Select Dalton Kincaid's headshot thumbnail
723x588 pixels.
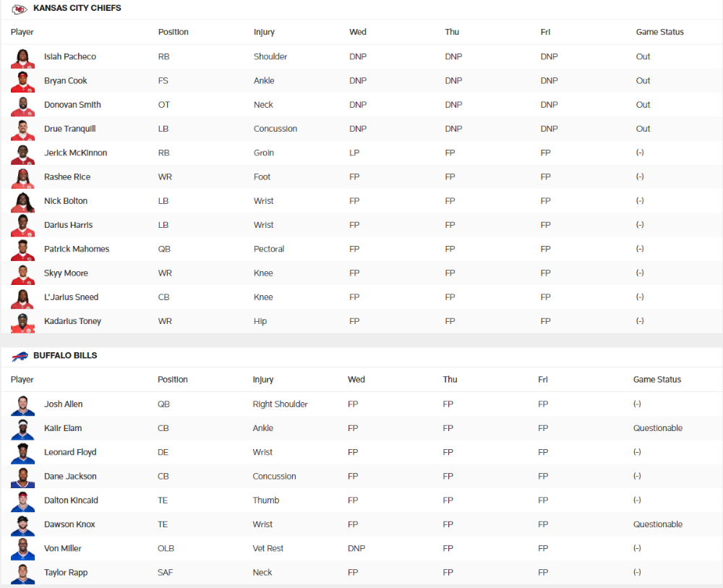tap(22, 502)
